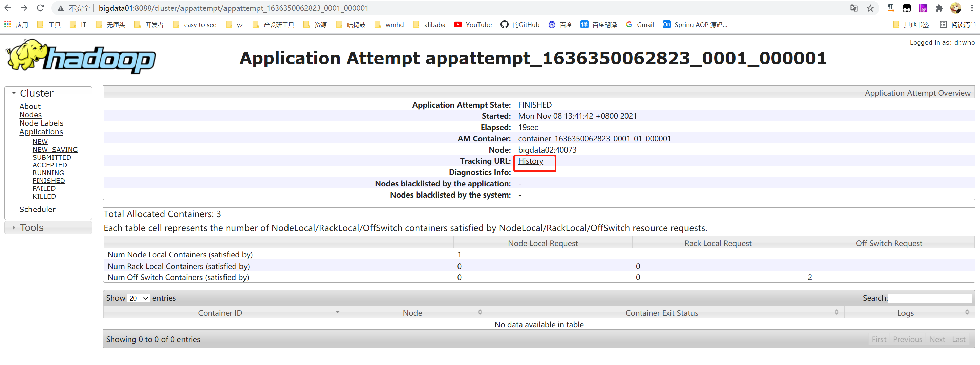Open the Google Translate page icon
Image resolution: width=980 pixels, height=365 pixels.
854,8
